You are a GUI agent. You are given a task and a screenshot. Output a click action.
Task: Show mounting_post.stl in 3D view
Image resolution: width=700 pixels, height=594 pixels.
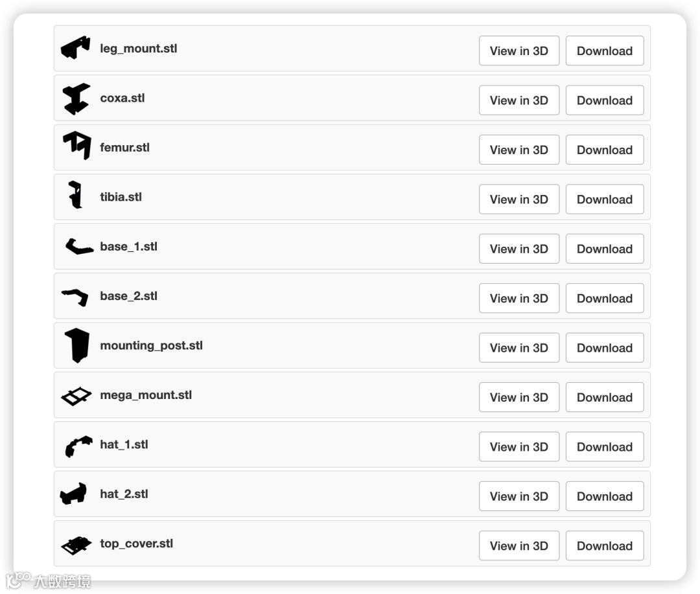tap(519, 348)
